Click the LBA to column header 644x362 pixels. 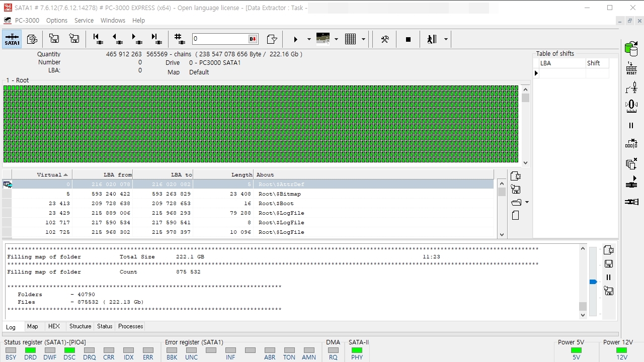coord(163,174)
